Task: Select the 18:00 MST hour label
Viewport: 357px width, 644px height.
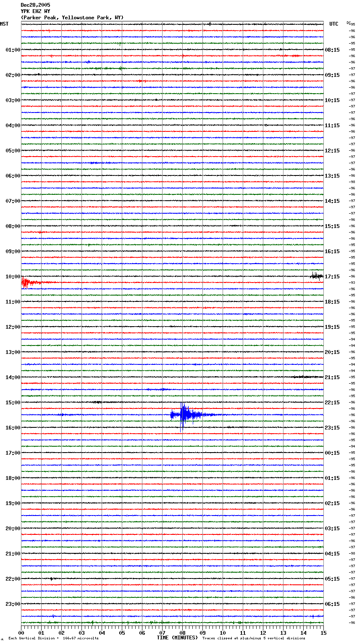Action: click(13, 478)
